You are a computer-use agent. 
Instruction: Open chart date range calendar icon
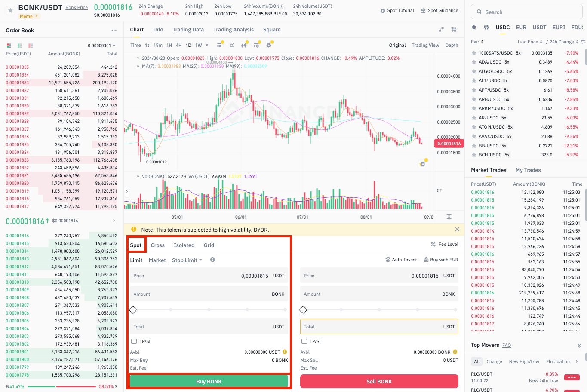point(220,45)
